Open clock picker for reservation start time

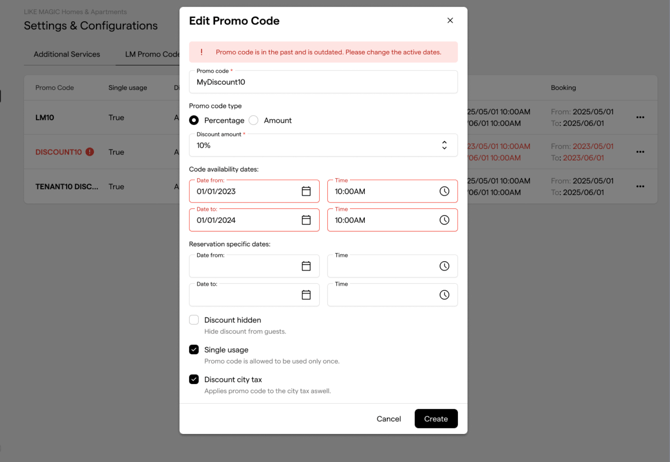click(x=444, y=266)
